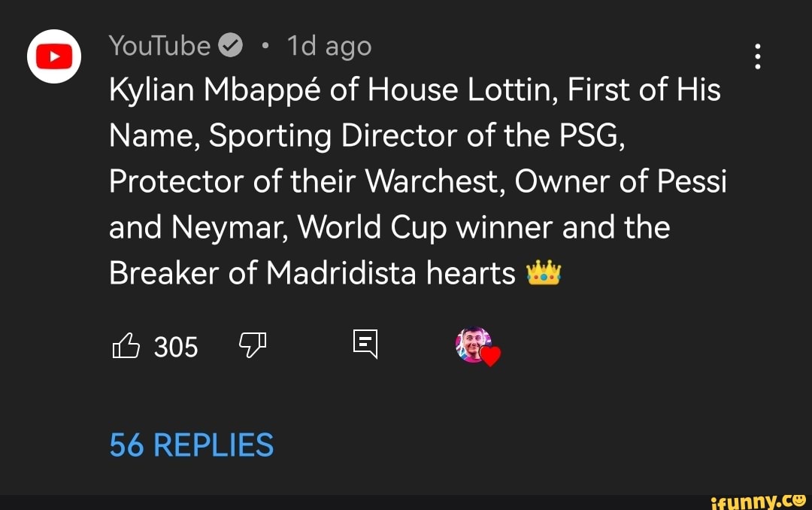
Task: Click the verified checkmark badge
Action: 230,47
